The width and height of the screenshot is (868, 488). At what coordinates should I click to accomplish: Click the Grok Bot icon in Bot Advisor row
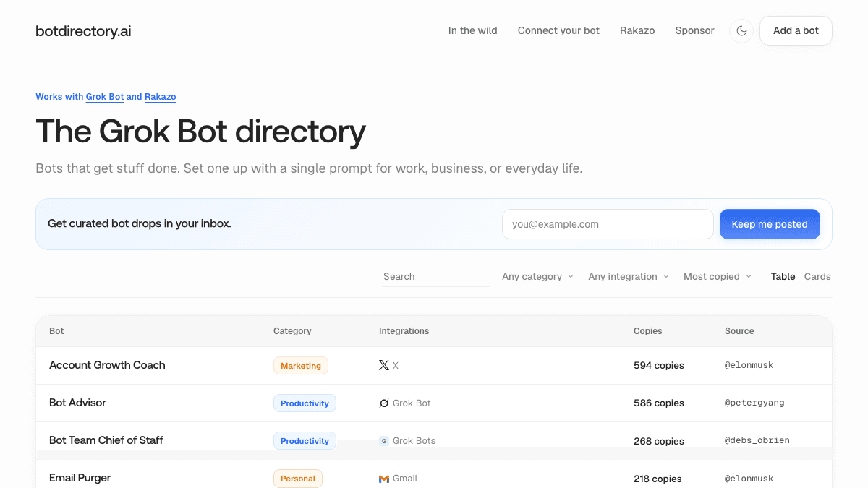tap(384, 403)
